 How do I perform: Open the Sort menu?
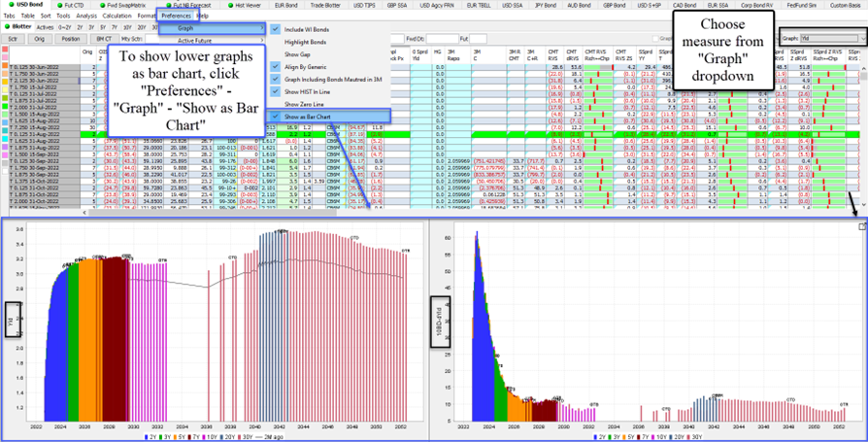[x=46, y=17]
